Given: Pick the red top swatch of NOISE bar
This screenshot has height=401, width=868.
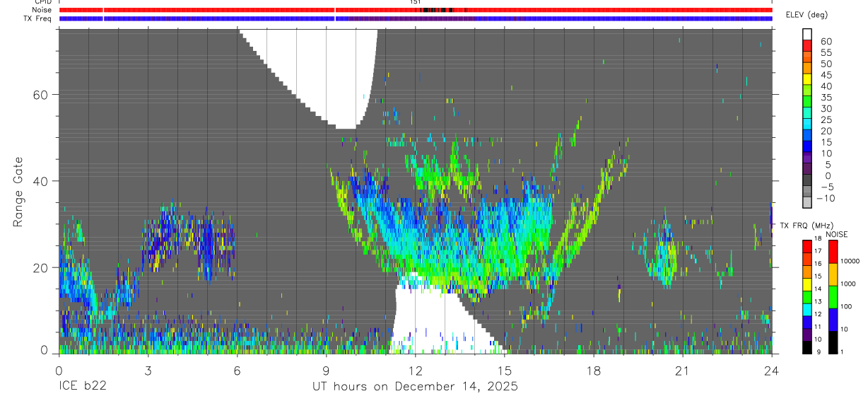Looking at the screenshot, I should tap(833, 252).
